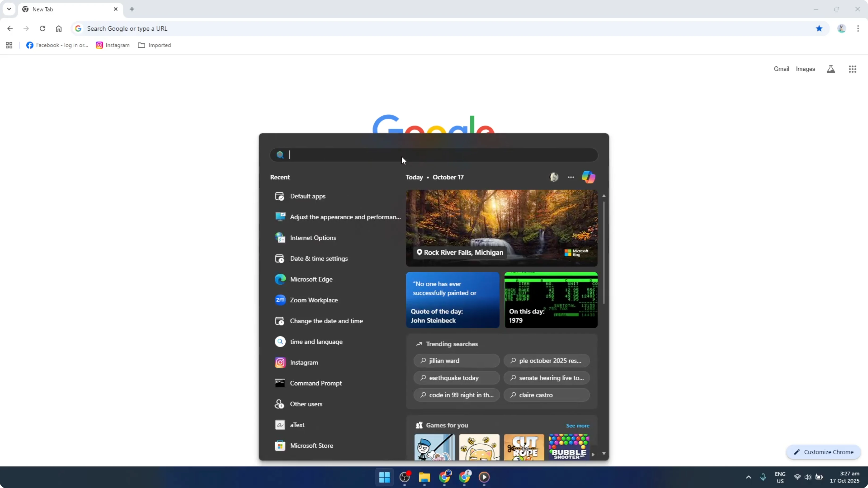Open Zoom Workplace from the Recent list
868x488 pixels.
coord(314,300)
